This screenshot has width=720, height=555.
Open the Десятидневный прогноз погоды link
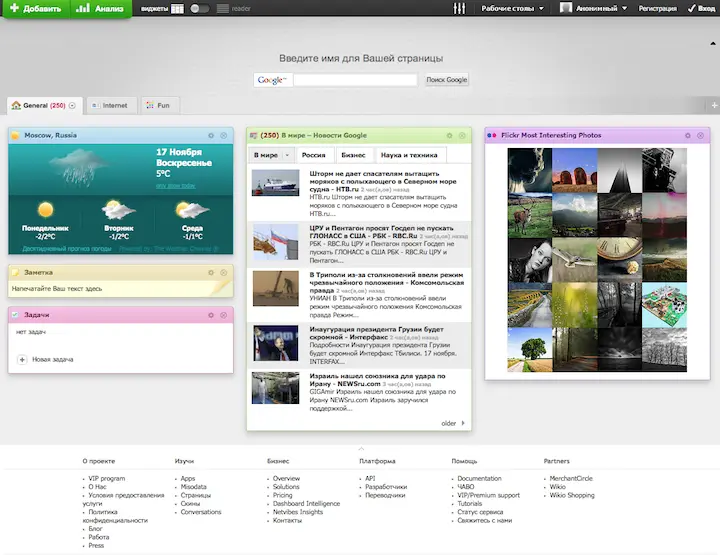67,248
